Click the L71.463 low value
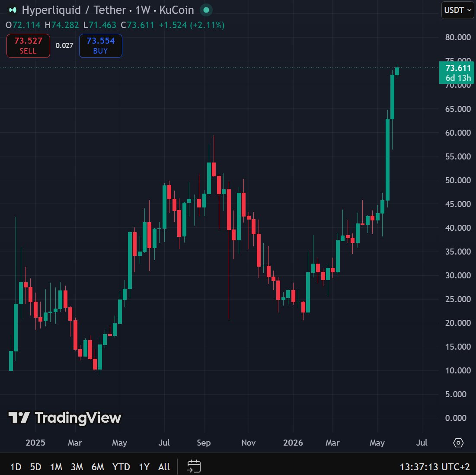Image resolution: width=476 pixels, height=475 pixels. 100,25
